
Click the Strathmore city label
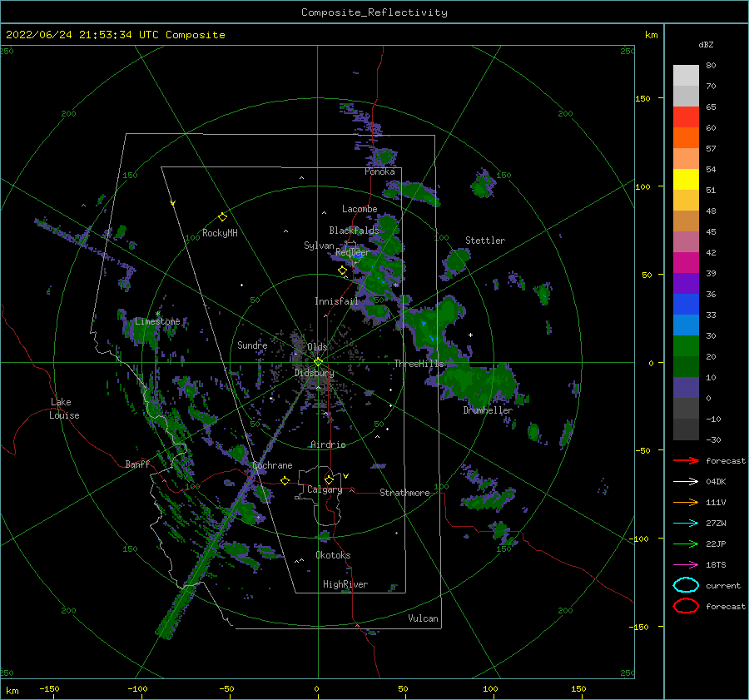coord(404,493)
